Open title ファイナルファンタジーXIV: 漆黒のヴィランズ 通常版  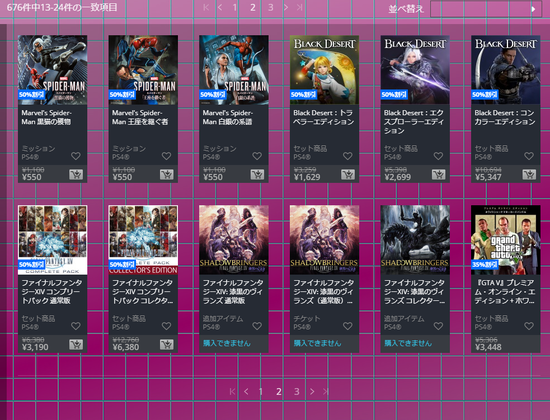click(233, 292)
